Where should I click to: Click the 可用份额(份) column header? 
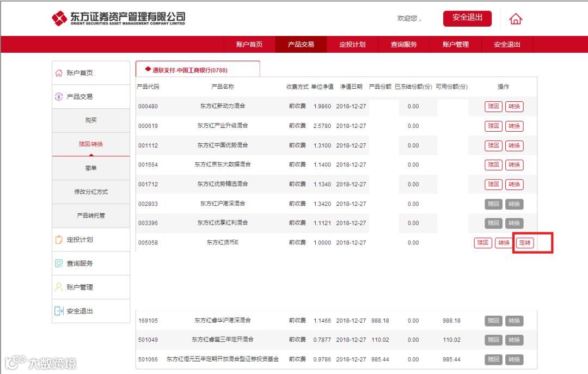[451, 87]
